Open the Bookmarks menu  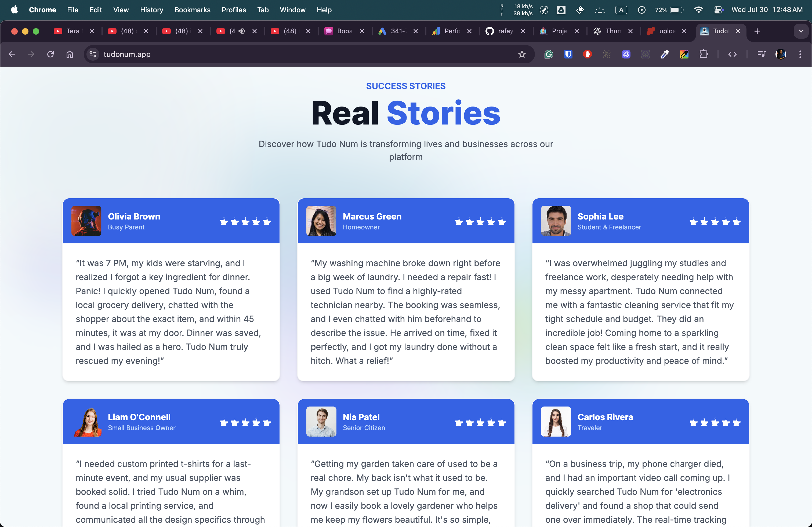tap(193, 10)
